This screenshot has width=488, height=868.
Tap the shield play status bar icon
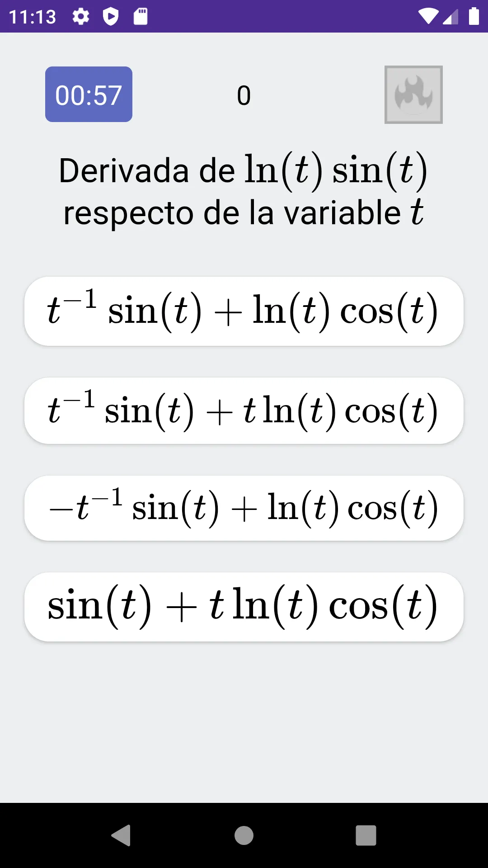pyautogui.click(x=111, y=17)
